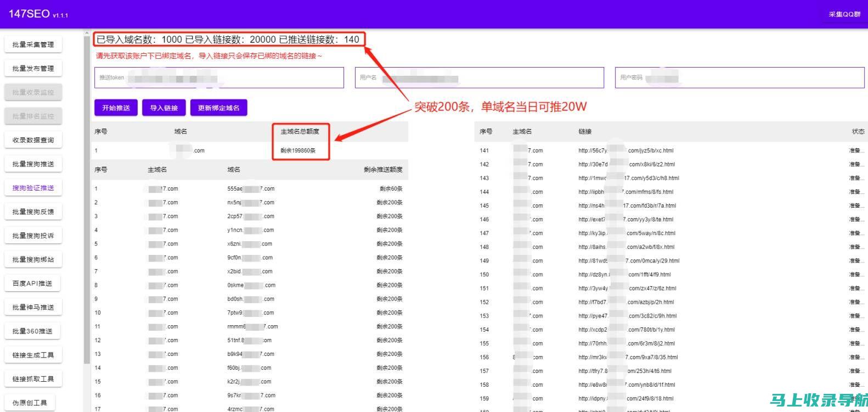Click the sidebar scrollbar up arrow
The width and height of the screenshot is (868, 412).
pos(87,33)
